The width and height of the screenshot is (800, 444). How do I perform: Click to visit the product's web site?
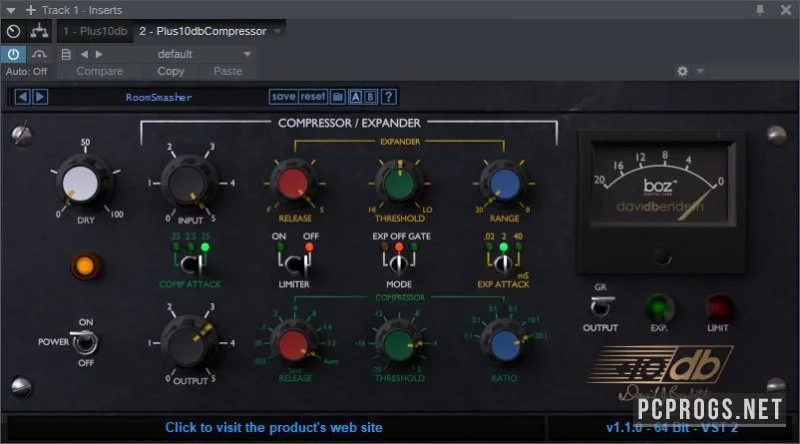(x=273, y=428)
